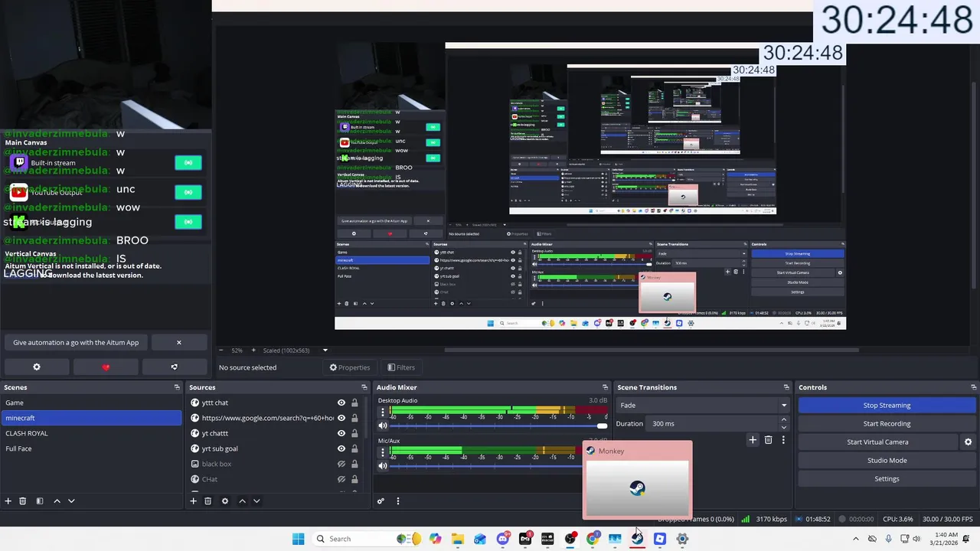The height and width of the screenshot is (551, 980).
Task: Click Stop Streaming button
Action: [887, 405]
